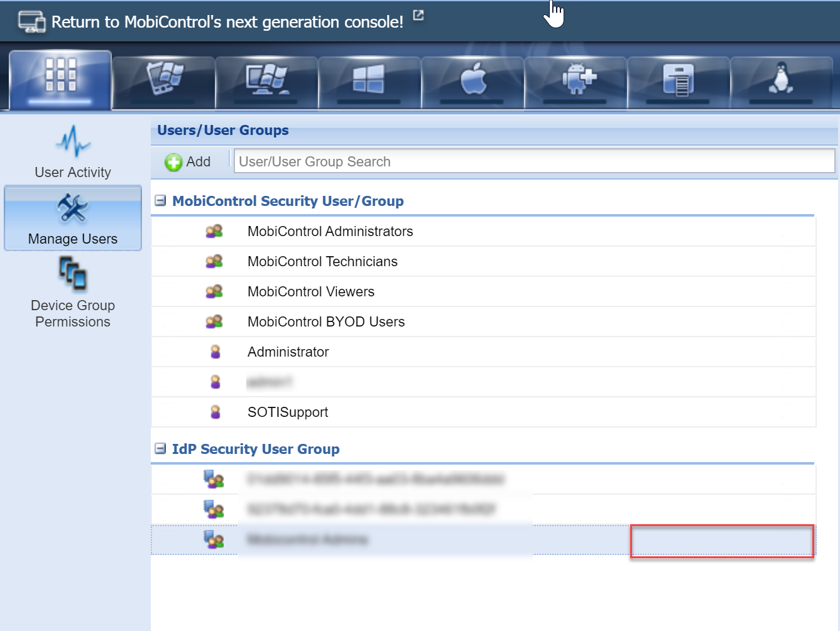The image size is (840, 631).
Task: Open the Linux penguin platform tab
Action: (x=781, y=81)
